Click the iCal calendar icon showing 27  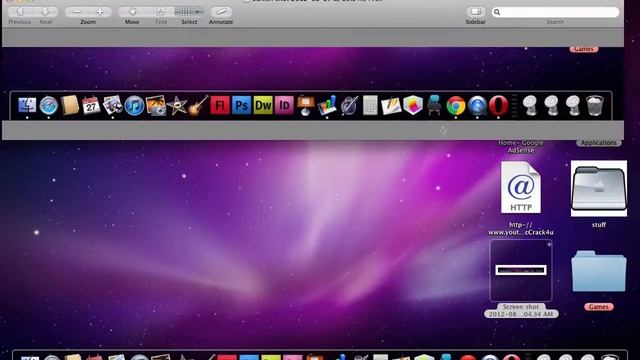(x=91, y=105)
